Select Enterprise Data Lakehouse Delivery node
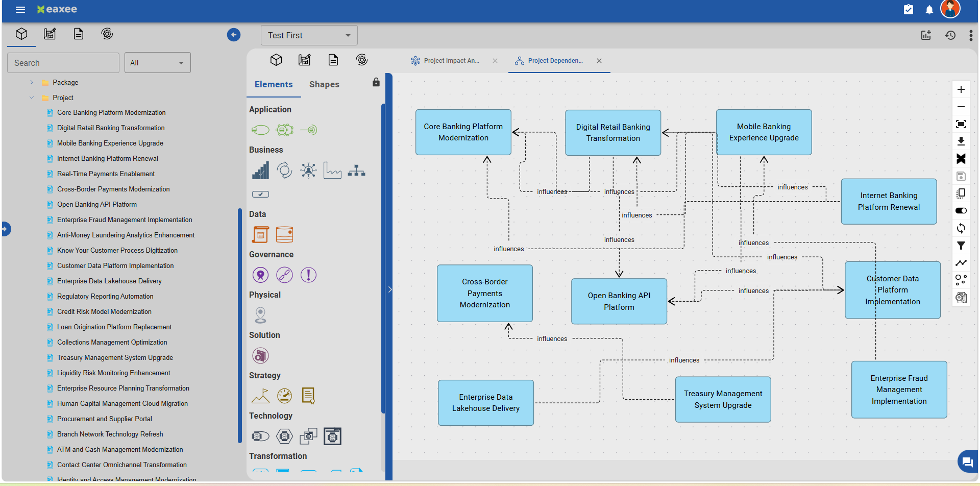This screenshot has height=486, width=980. click(x=486, y=403)
